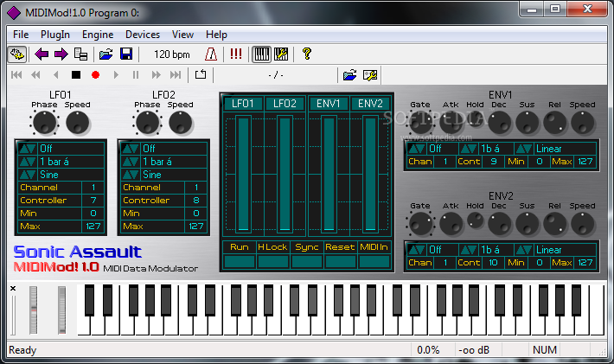Go to previous program with left purple arrow
The height and width of the screenshot is (364, 614).
(x=42, y=54)
